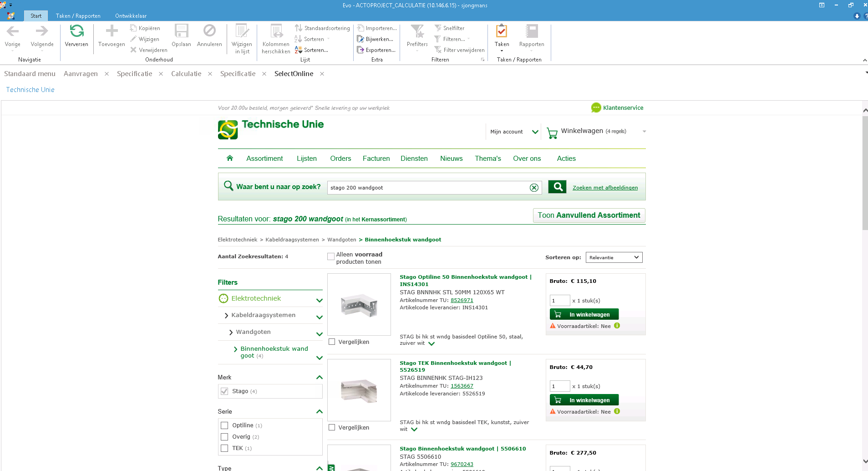Click the Technische Unie logo

(x=228, y=130)
